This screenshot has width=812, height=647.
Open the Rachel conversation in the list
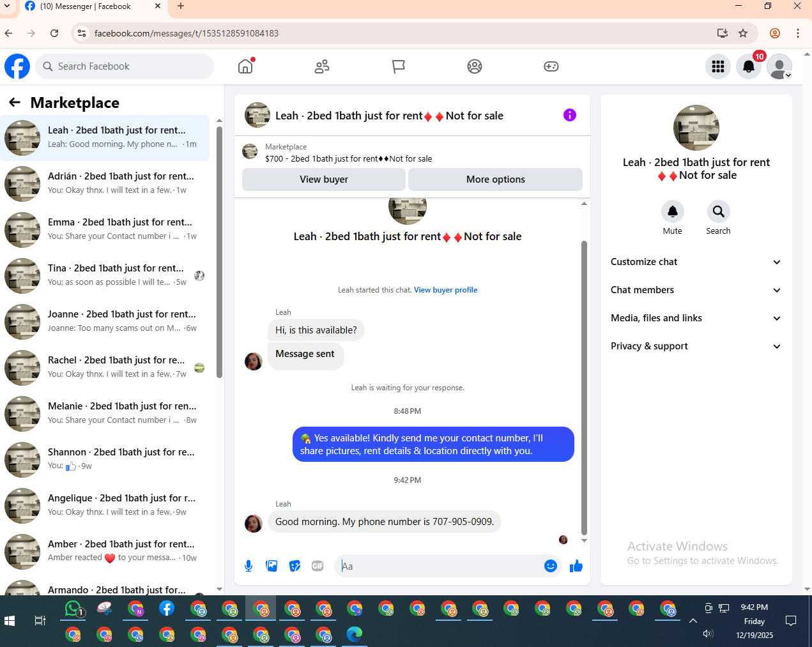click(105, 367)
